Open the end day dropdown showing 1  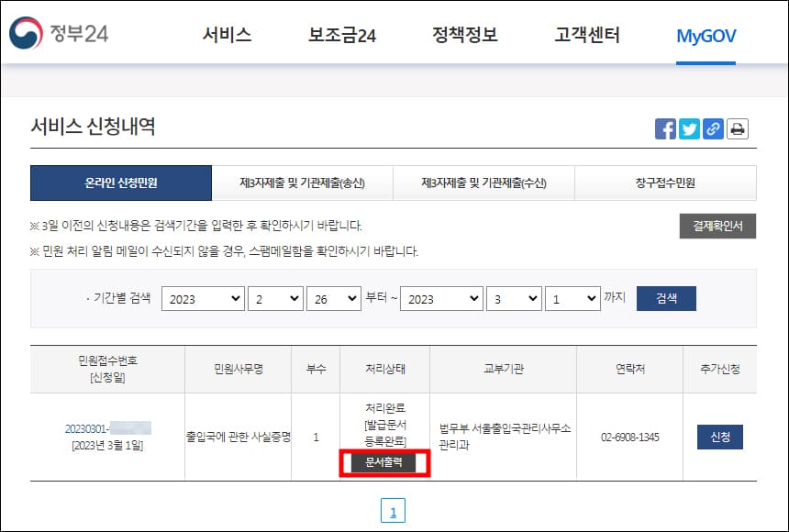coord(572,298)
